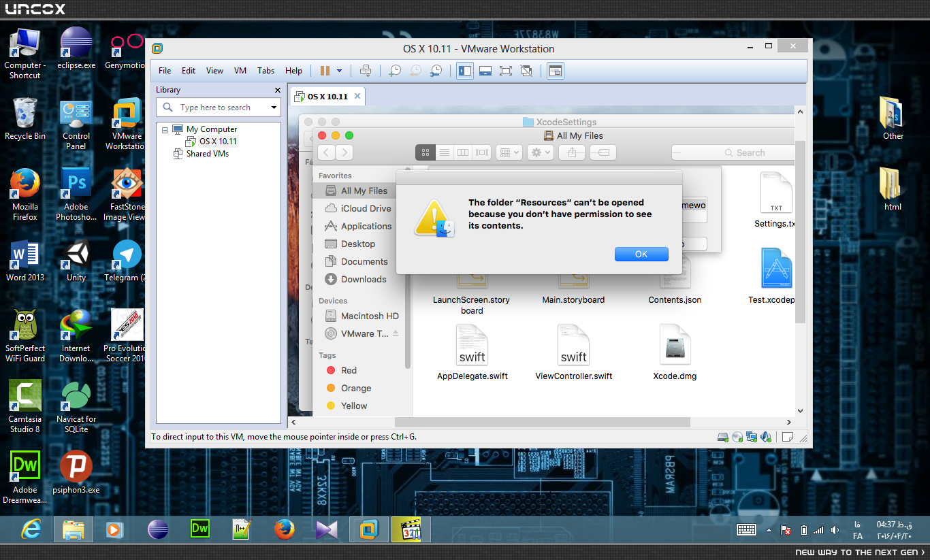Image resolution: width=930 pixels, height=560 pixels.
Task: Go back in Finder with the left chevron
Action: [327, 152]
